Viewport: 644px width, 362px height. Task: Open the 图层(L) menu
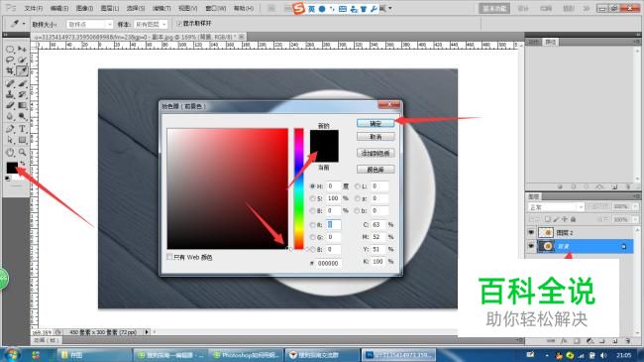click(x=110, y=8)
